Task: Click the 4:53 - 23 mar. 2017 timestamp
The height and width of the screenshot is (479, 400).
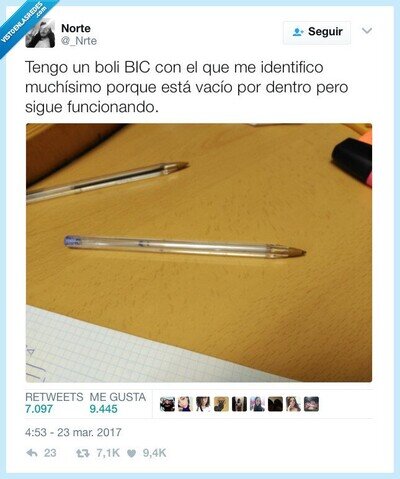Action: pyautogui.click(x=73, y=432)
